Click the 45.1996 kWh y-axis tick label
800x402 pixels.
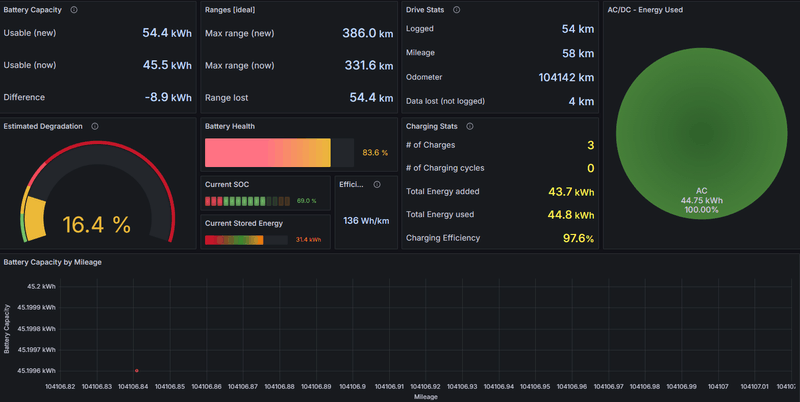pos(36,371)
